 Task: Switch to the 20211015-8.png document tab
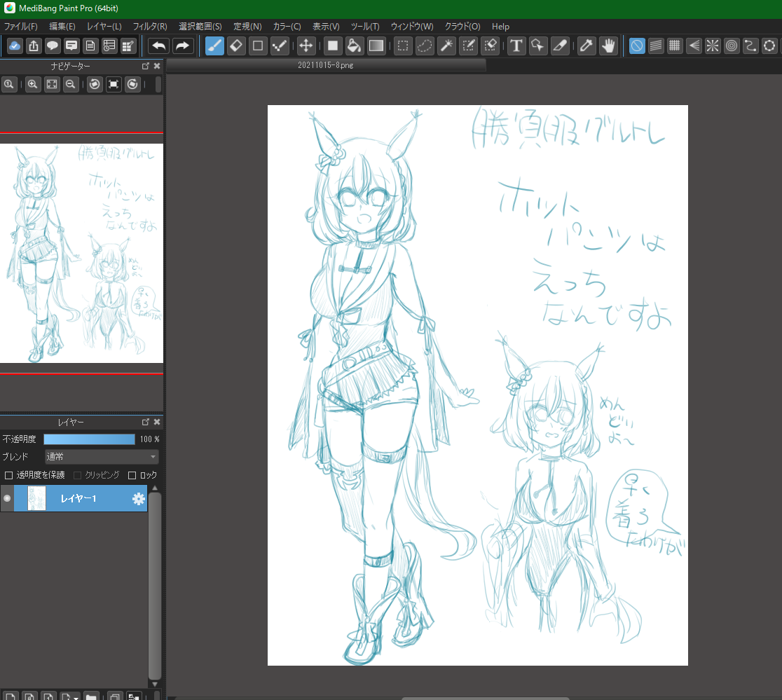[325, 65]
